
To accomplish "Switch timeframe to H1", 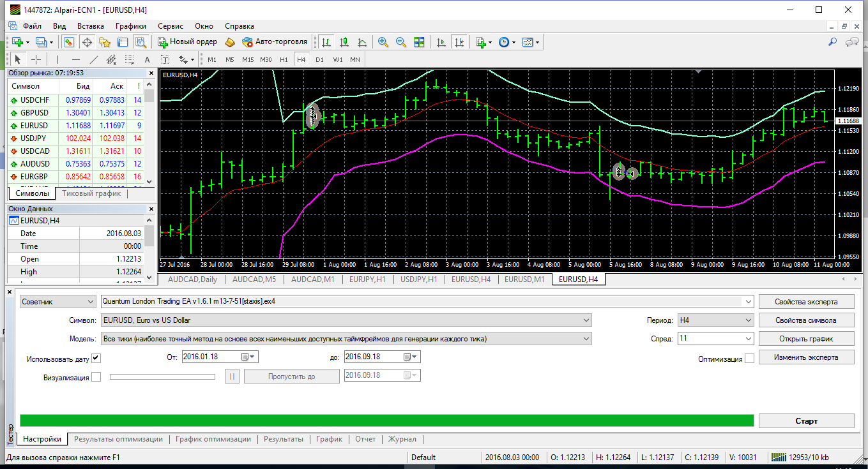I will 284,59.
